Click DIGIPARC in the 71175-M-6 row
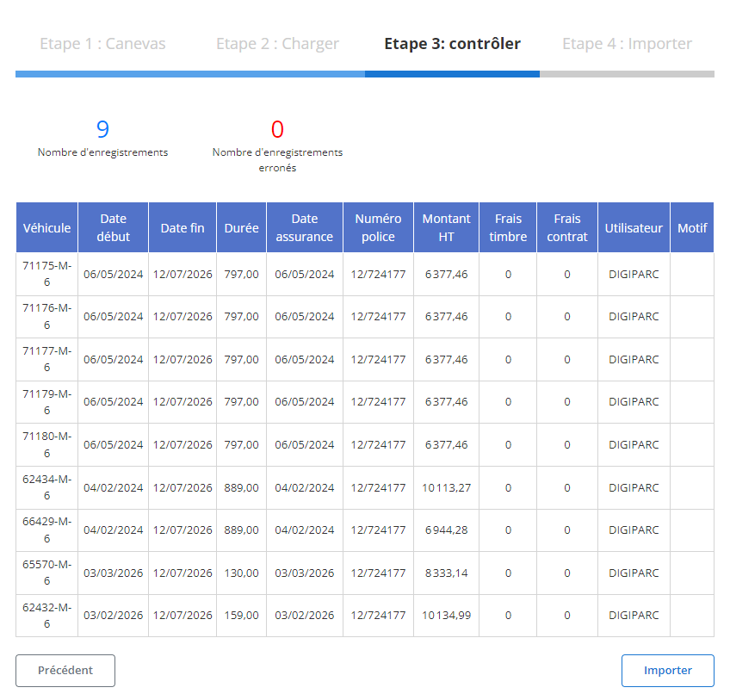 (x=634, y=274)
